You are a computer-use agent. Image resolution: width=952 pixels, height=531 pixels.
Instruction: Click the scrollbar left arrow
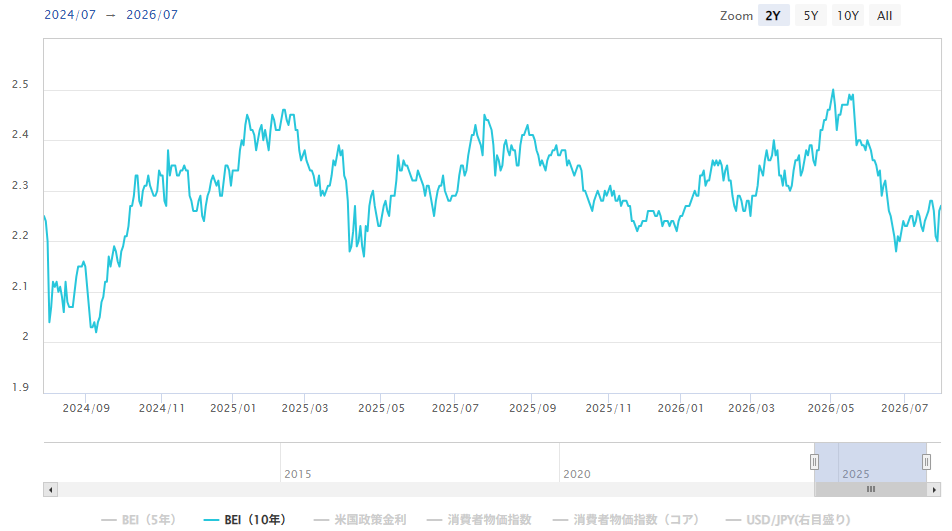click(x=50, y=490)
